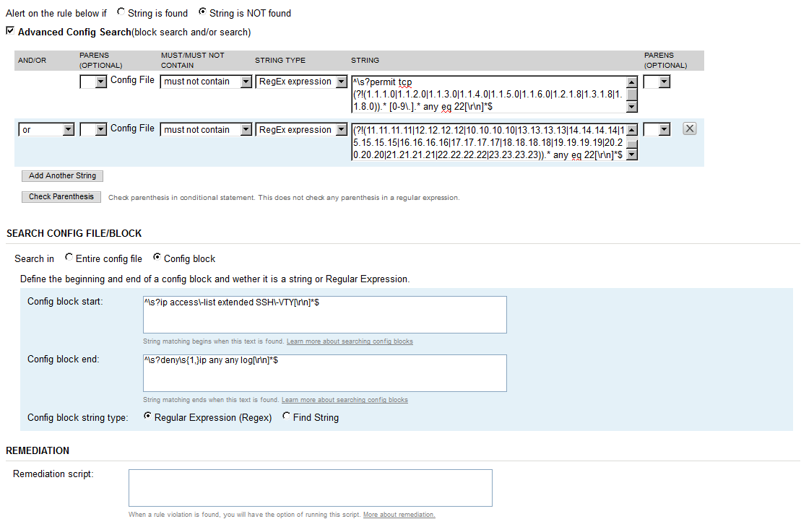Open first row 'must not contain' dropdown
The width and height of the screenshot is (801, 532).
206,82
